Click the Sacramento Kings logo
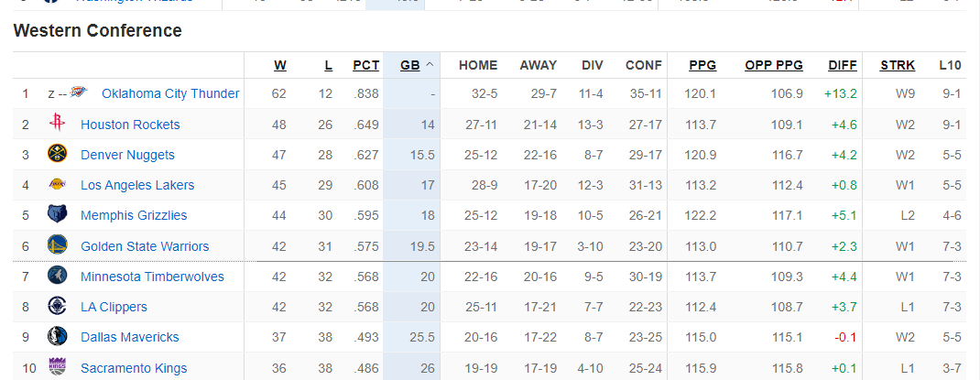The width and height of the screenshot is (980, 380). (x=57, y=367)
